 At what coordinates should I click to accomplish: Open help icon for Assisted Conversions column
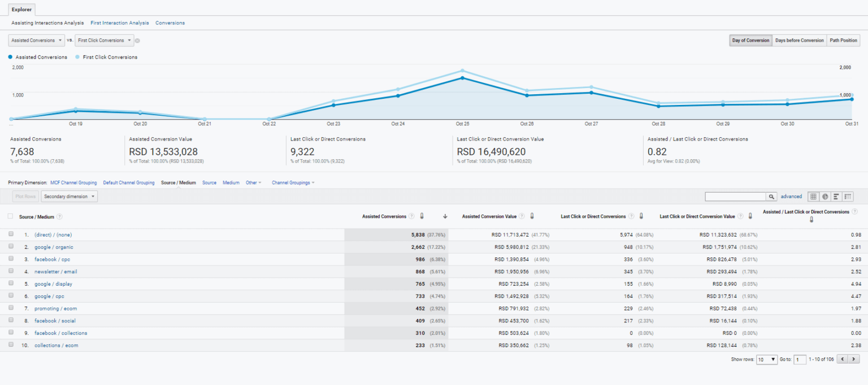[411, 216]
